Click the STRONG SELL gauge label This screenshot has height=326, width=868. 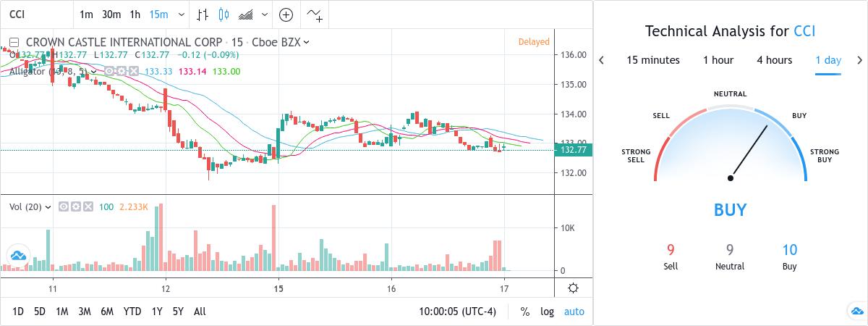click(636, 156)
